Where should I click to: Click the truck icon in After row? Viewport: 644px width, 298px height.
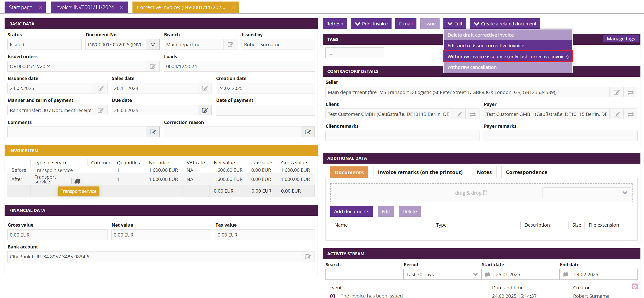point(77,181)
